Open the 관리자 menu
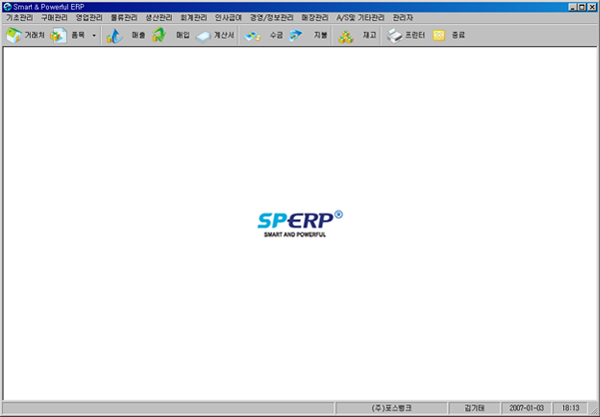600x417 pixels. (403, 18)
